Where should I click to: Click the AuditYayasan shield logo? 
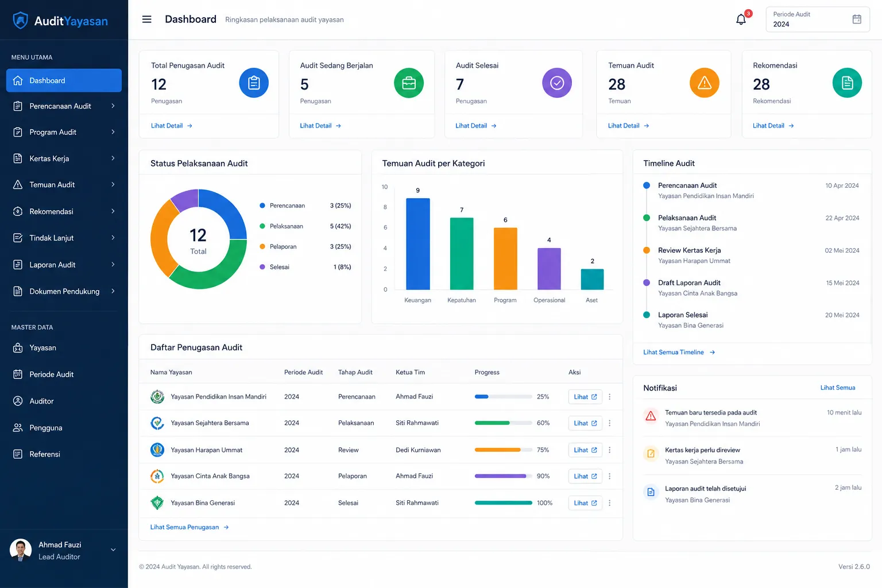pyautogui.click(x=21, y=21)
